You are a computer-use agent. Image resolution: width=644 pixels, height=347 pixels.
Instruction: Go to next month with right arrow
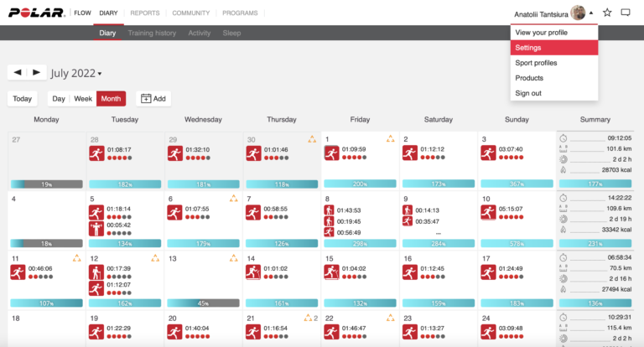(x=36, y=73)
